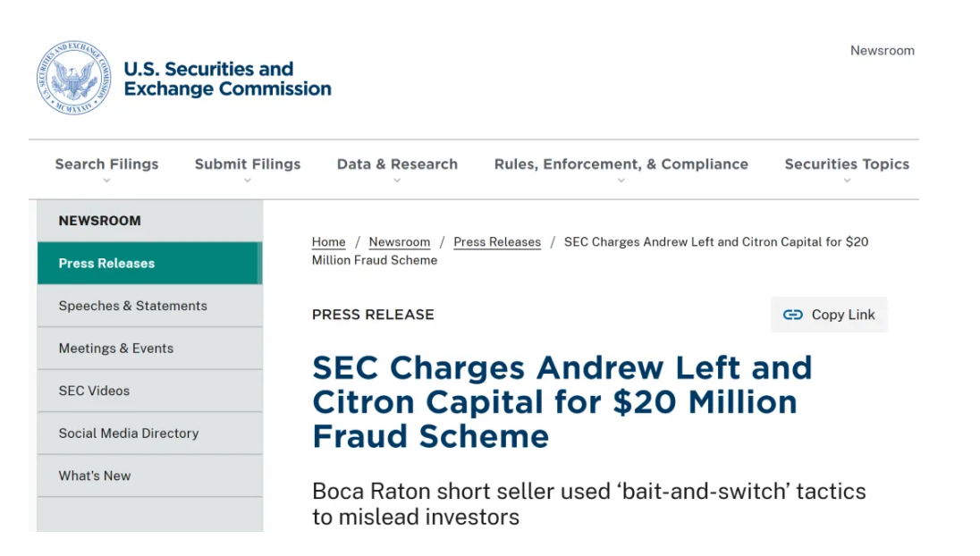Go to Meetings & Events section
Viewport: 980px width, 556px height.
click(x=116, y=349)
